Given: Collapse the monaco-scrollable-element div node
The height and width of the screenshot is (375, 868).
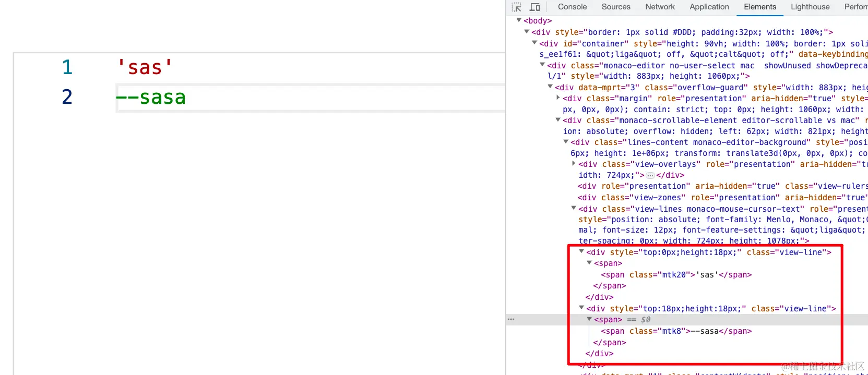Looking at the screenshot, I should (558, 119).
